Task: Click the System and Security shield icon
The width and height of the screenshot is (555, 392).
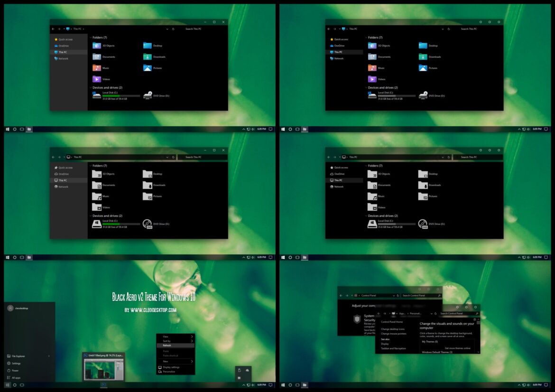Action: tap(357, 319)
